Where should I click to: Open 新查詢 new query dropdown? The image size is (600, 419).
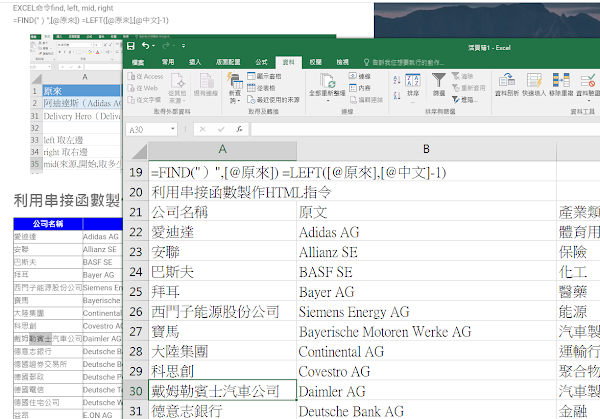[x=235, y=88]
